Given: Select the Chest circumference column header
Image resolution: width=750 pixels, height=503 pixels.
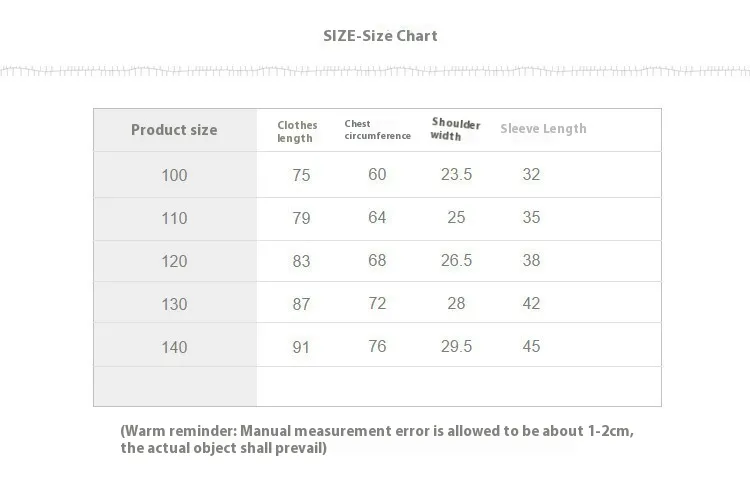Looking at the screenshot, I should click(x=377, y=130).
